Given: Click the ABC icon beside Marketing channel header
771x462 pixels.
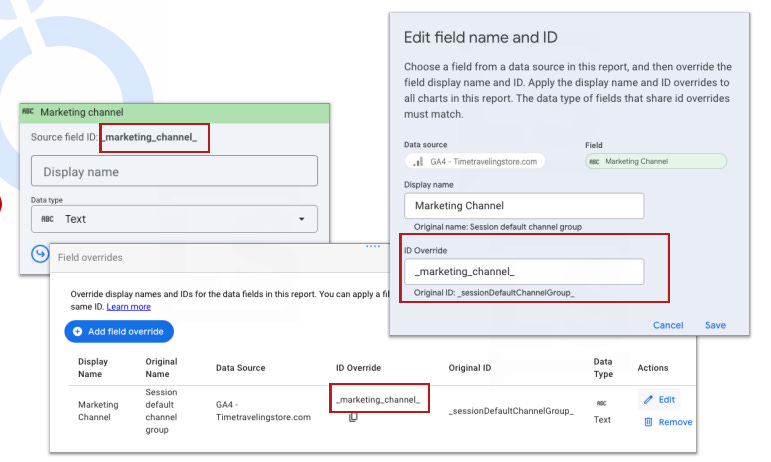Looking at the screenshot, I should pyautogui.click(x=28, y=112).
